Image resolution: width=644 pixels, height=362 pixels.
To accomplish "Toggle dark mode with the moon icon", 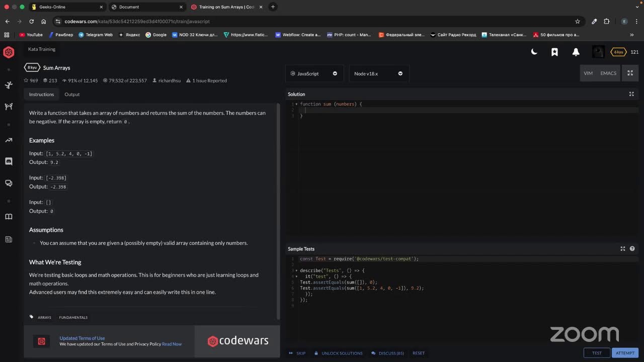I will point(534,52).
